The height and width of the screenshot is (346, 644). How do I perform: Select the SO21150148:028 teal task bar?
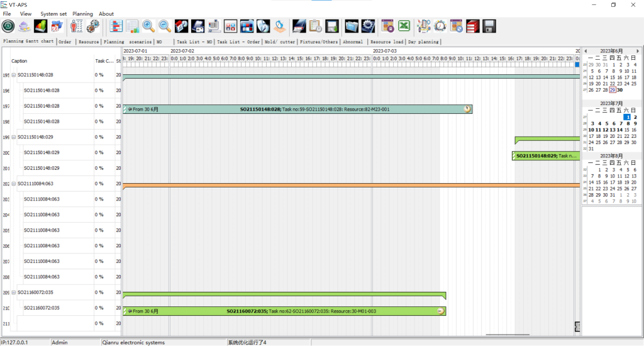[297, 109]
